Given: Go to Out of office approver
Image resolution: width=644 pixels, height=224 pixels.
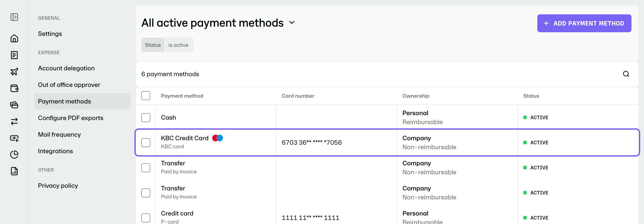Looking at the screenshot, I should (69, 85).
